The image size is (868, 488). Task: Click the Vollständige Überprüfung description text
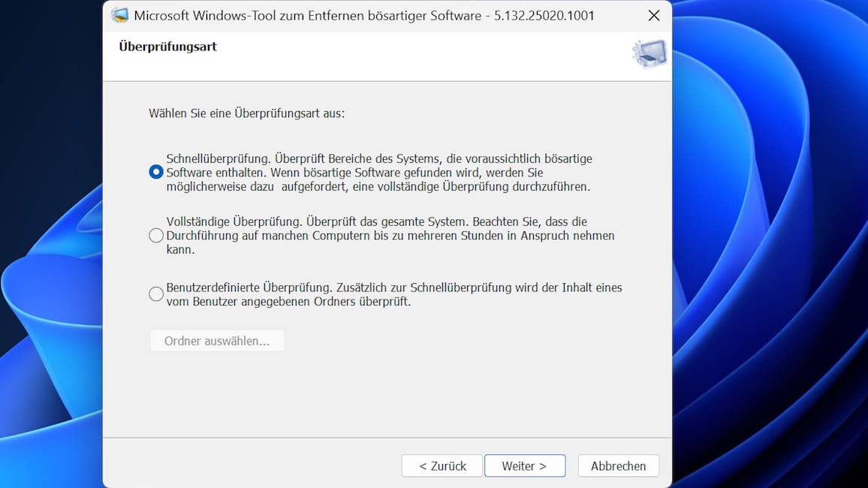tap(390, 236)
